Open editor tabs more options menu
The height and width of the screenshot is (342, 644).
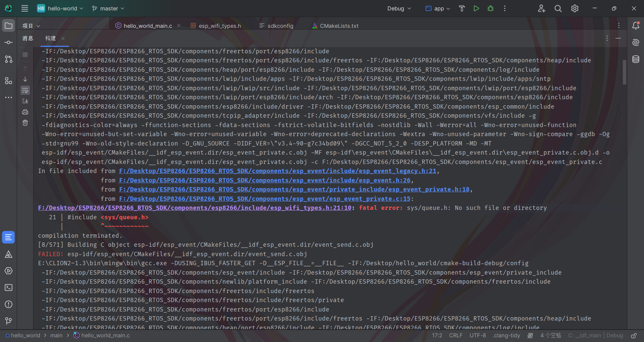619,26
